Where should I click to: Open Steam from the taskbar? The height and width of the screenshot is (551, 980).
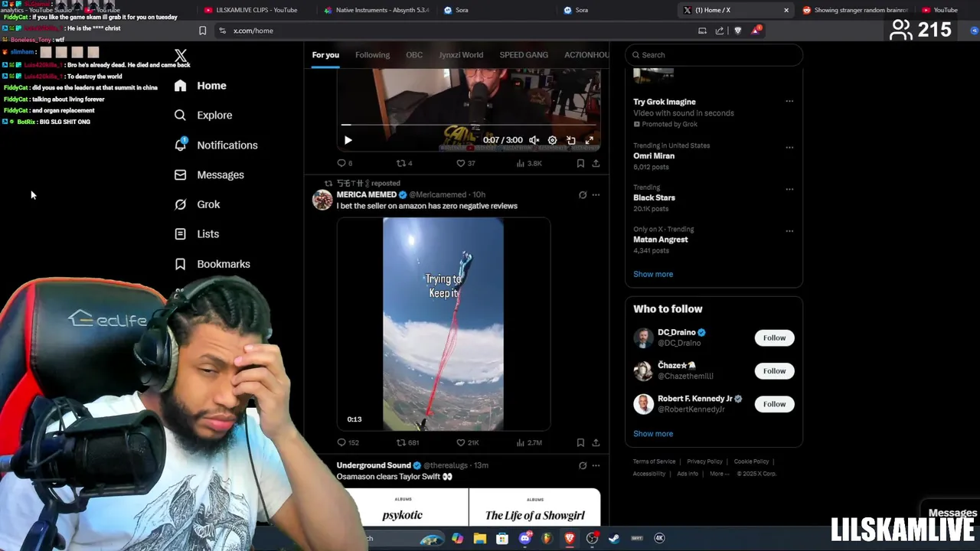point(614,539)
